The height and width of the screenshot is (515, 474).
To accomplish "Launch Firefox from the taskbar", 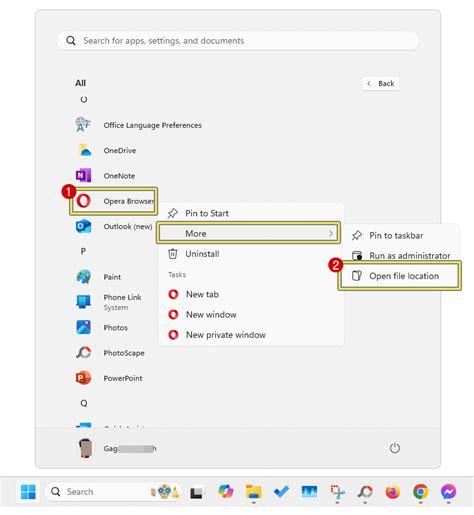I will pos(393,492).
